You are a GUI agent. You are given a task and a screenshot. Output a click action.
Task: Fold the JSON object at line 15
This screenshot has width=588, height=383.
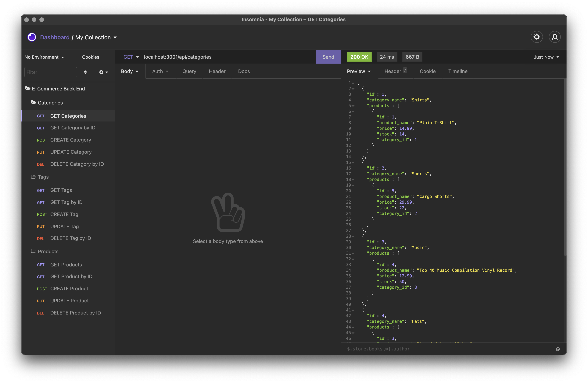coord(353,163)
